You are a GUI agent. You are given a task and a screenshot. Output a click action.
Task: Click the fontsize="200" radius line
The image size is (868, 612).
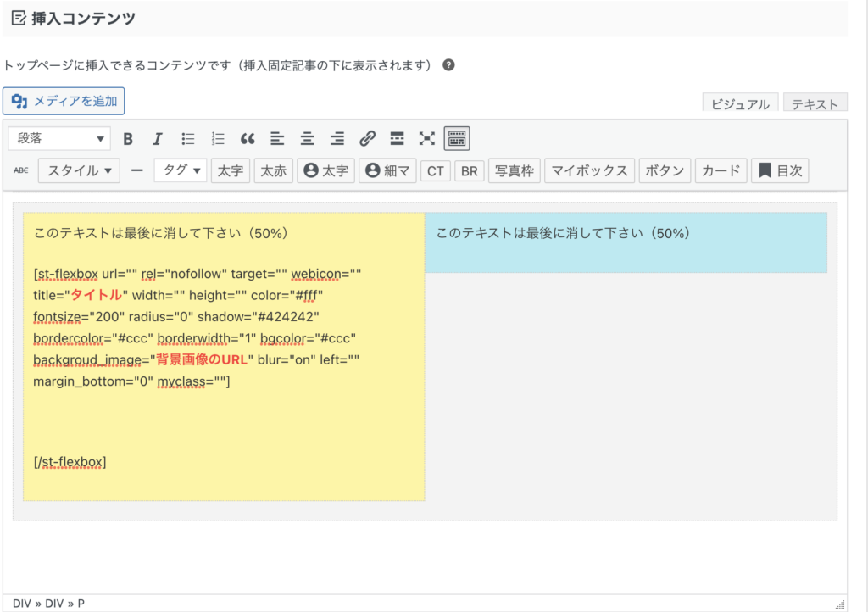click(x=176, y=316)
